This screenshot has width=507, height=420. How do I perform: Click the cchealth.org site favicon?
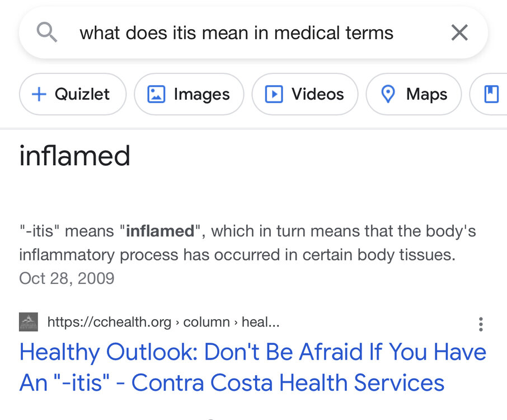coord(29,322)
